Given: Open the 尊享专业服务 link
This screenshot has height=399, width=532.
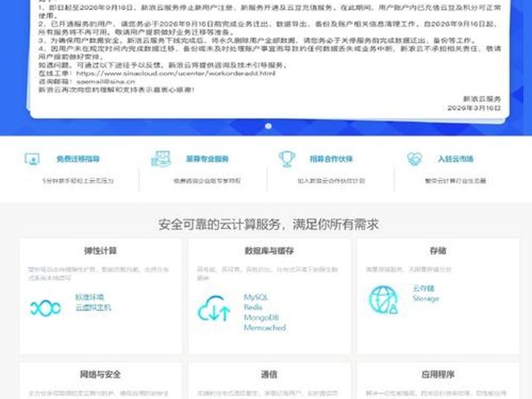Looking at the screenshot, I should pyautogui.click(x=207, y=159).
